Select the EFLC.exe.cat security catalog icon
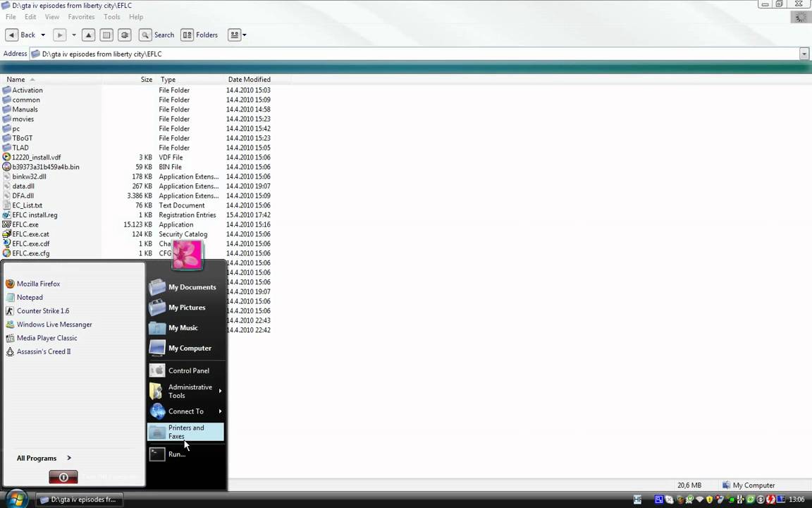The width and height of the screenshot is (812, 508). 7,234
